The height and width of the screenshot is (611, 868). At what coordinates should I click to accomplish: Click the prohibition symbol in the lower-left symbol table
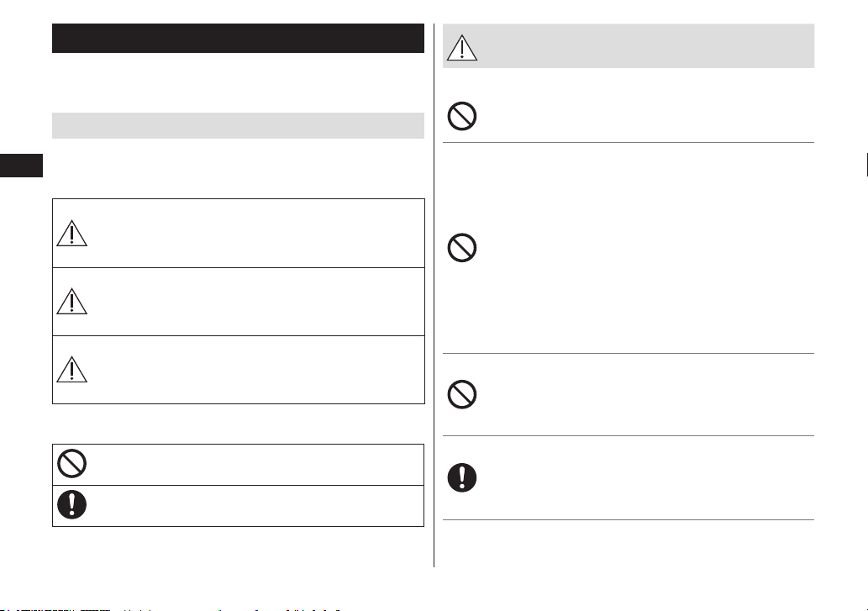[72, 463]
